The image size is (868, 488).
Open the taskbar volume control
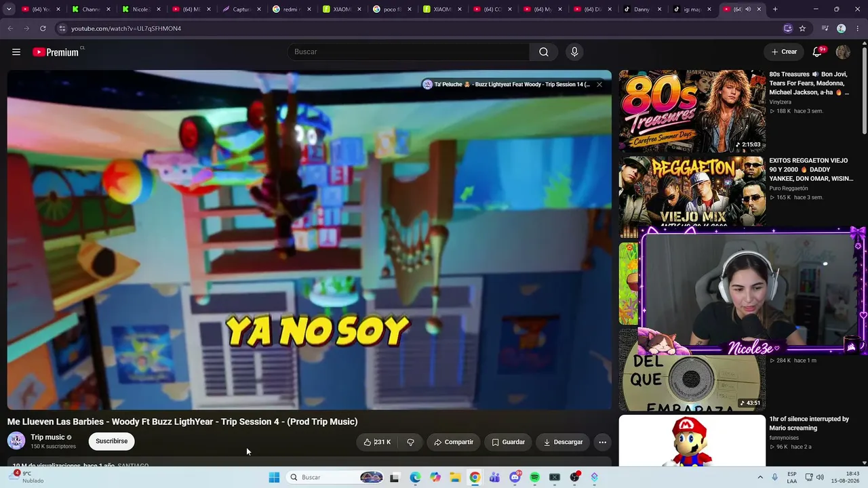(819, 477)
